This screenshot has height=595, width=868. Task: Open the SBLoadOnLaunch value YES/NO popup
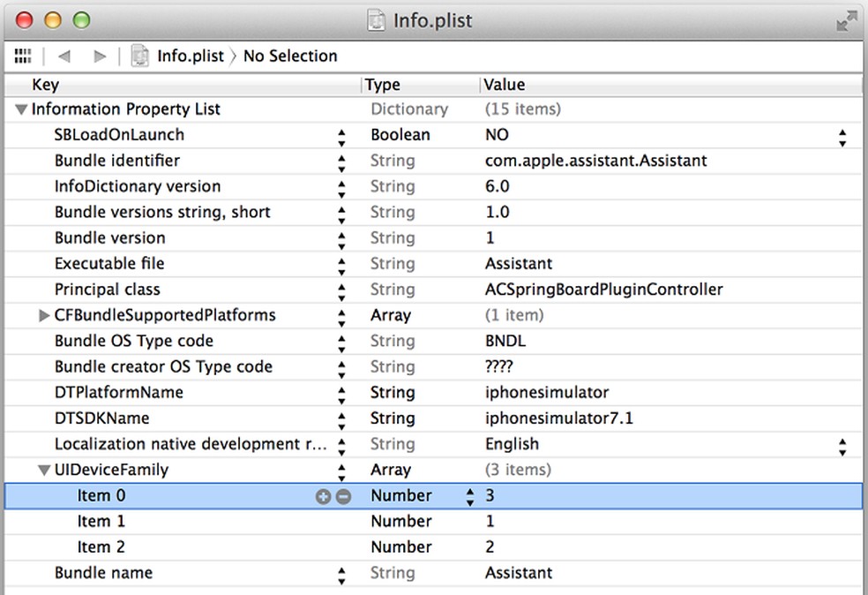click(842, 136)
